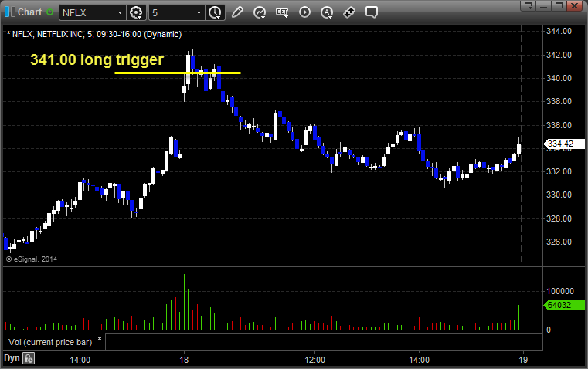Select the pencil drawing tool
588x369 pixels.
237,12
